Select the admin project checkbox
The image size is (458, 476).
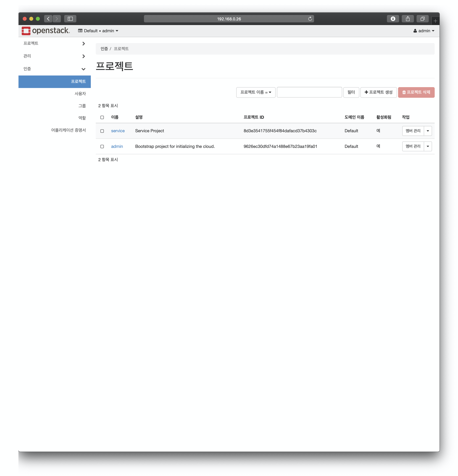102,147
